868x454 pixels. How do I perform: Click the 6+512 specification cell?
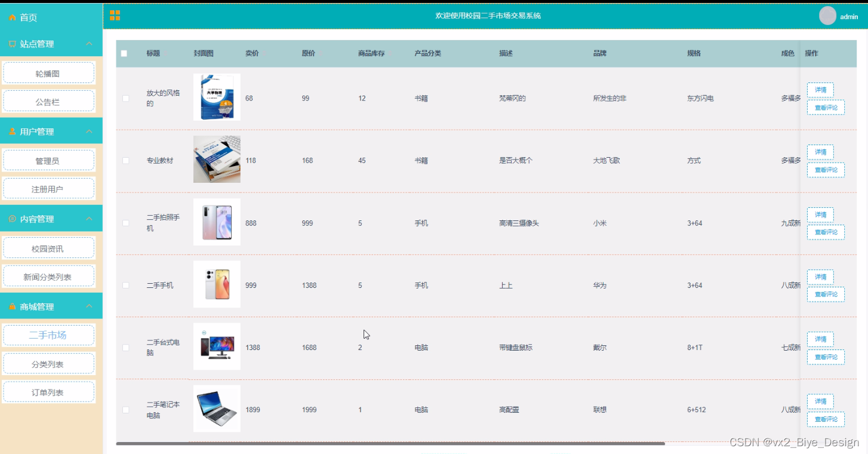tap(697, 410)
